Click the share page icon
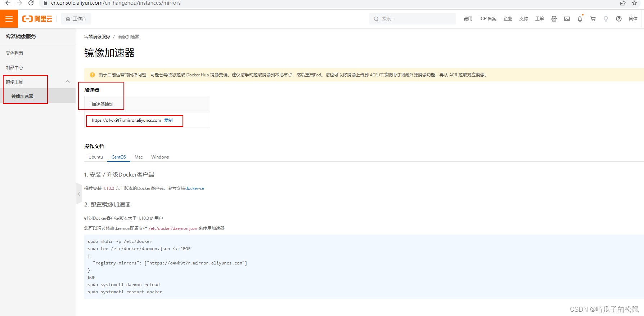This screenshot has height=316, width=644. (x=623, y=3)
